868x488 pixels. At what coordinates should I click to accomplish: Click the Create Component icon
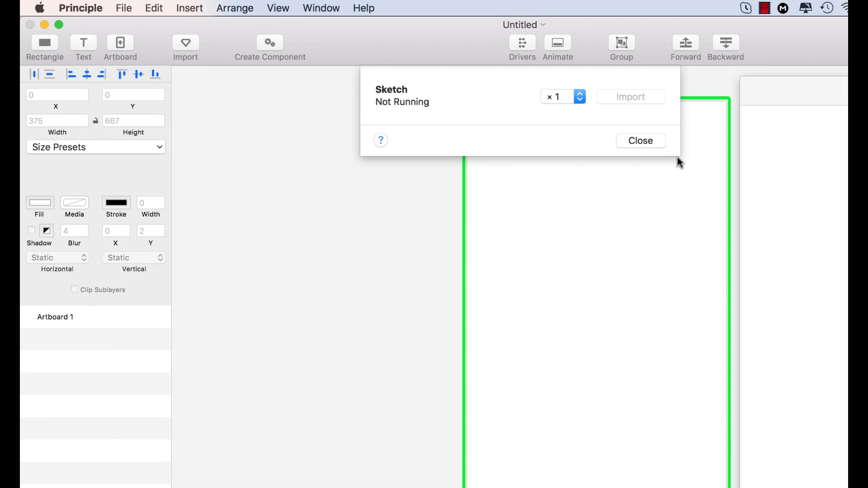pos(270,43)
